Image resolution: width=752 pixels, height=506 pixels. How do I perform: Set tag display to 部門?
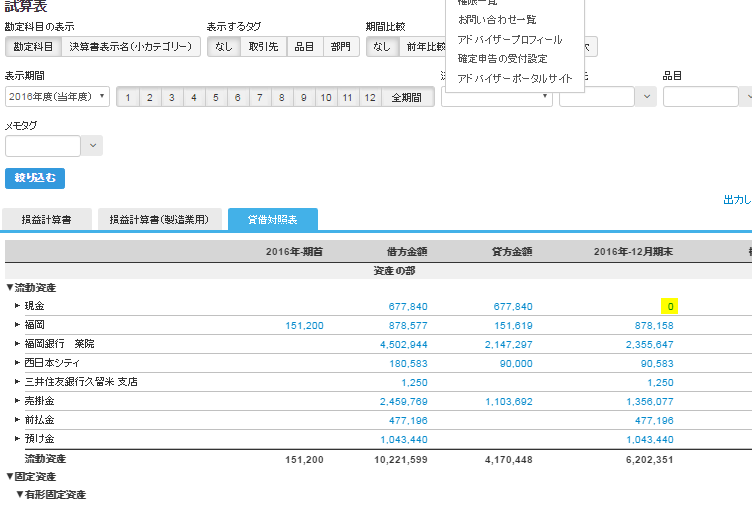pyautogui.click(x=340, y=46)
